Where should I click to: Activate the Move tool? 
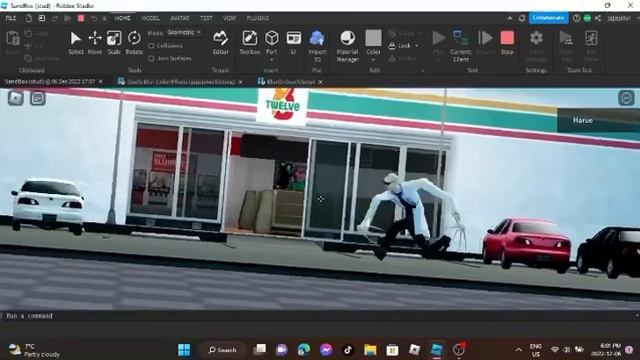pyautogui.click(x=95, y=42)
